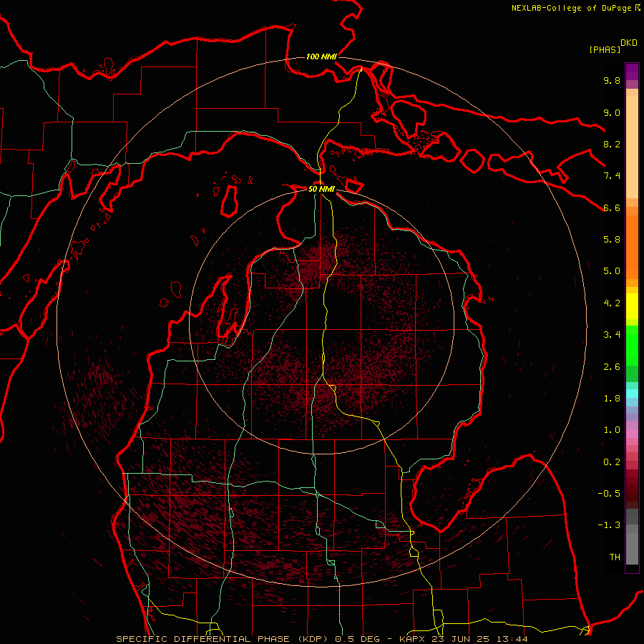Click the KAPX radar site identifier
Screen dimensions: 644x644
(413, 639)
